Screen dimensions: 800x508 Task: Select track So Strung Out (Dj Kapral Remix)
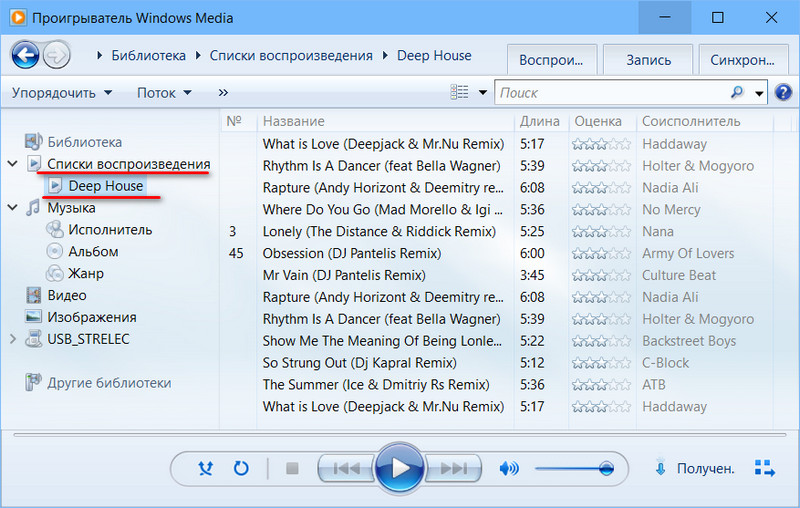359,363
